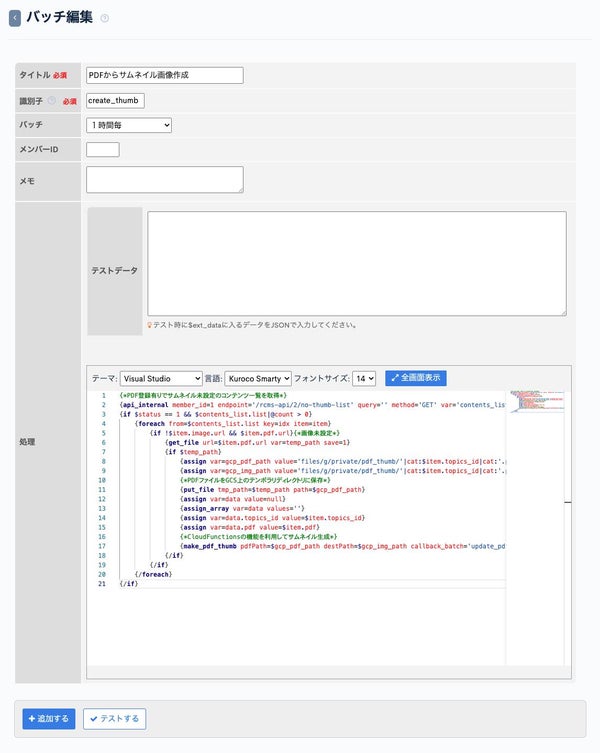Click inside the メモ textarea
600x753 pixels.
[x=165, y=180]
